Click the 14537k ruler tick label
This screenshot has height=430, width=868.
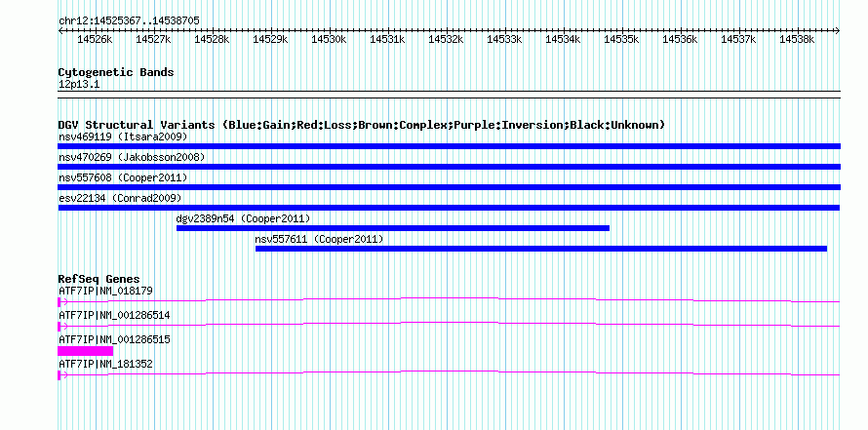point(738,39)
